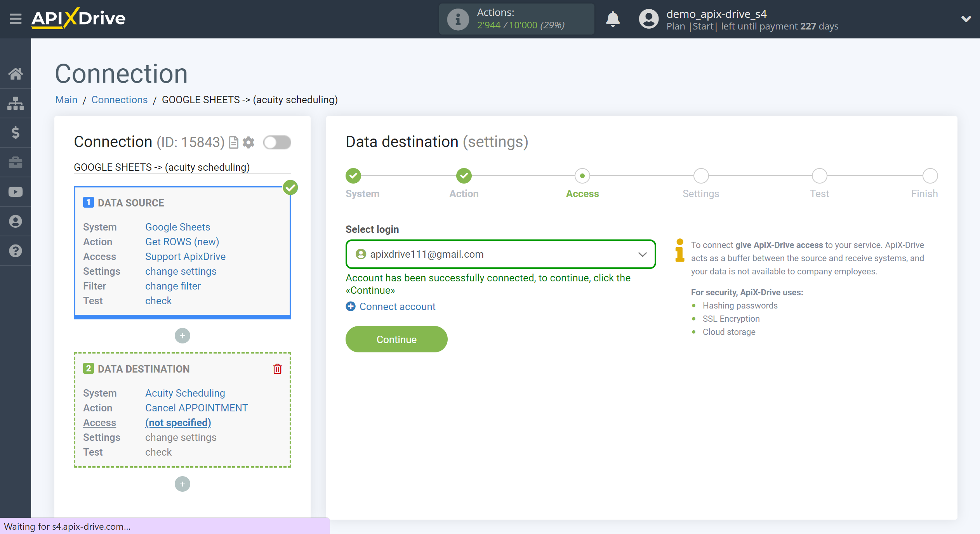The image size is (980, 534).
Task: Open the connection notes document icon
Action: pyautogui.click(x=234, y=142)
